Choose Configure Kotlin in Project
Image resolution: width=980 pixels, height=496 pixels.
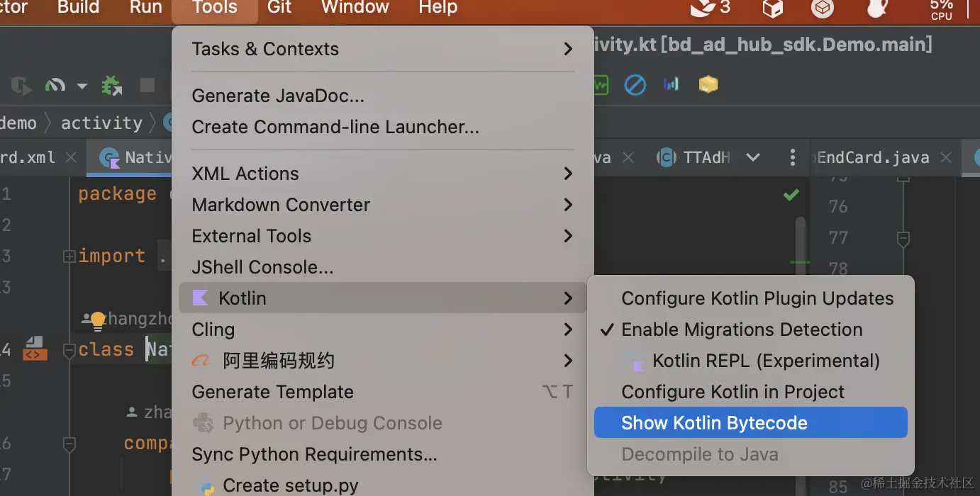[751, 392]
